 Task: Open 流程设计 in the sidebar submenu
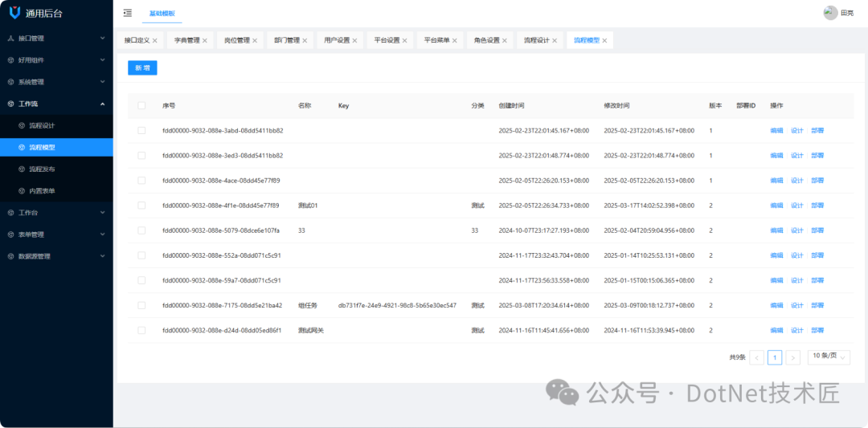tap(42, 125)
